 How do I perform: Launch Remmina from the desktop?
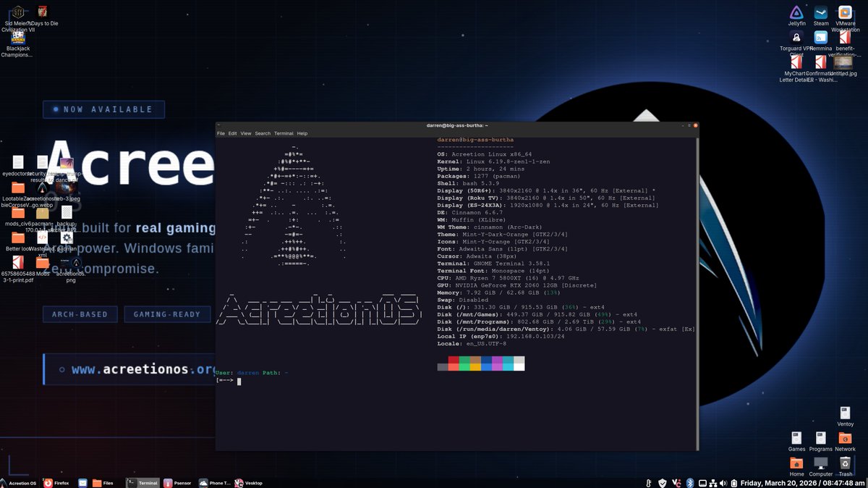pos(821,37)
